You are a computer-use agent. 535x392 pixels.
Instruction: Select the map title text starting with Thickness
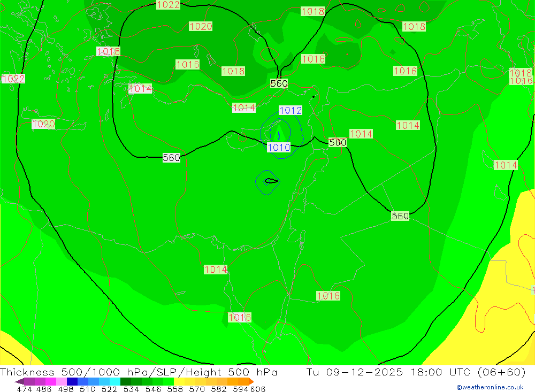139,372
